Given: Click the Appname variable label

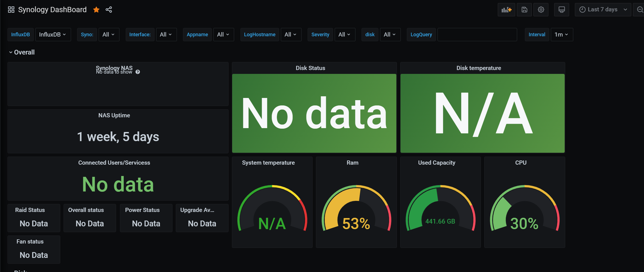Looking at the screenshot, I should tap(197, 35).
